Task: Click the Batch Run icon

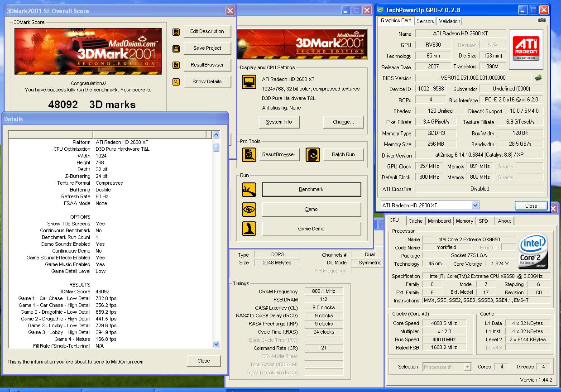Action: coord(312,155)
